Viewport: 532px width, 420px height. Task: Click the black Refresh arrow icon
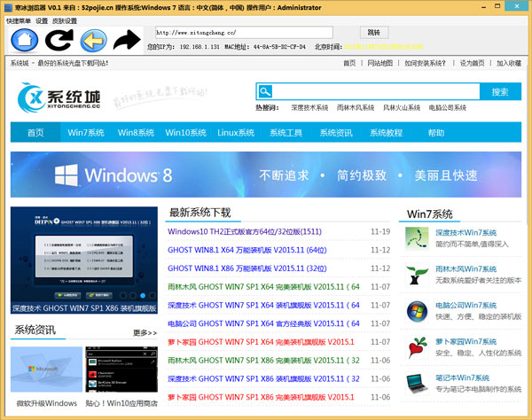(x=59, y=41)
